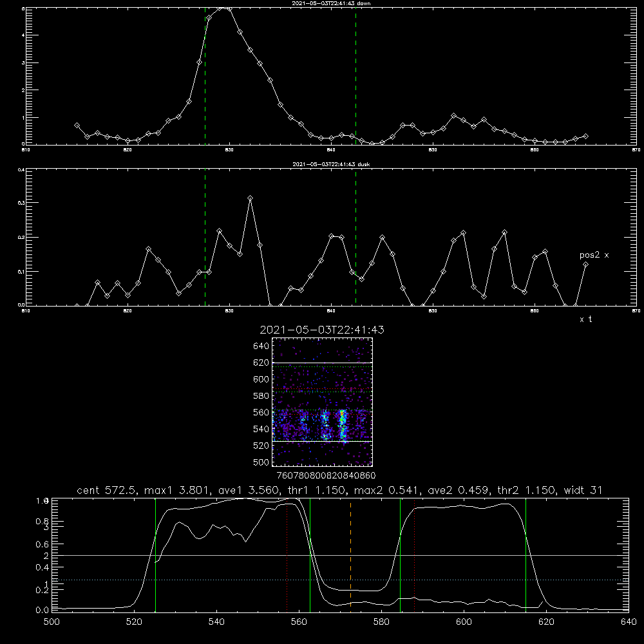
Task: Click the 600 label on the spectrogram y-axis
Action: point(261,379)
